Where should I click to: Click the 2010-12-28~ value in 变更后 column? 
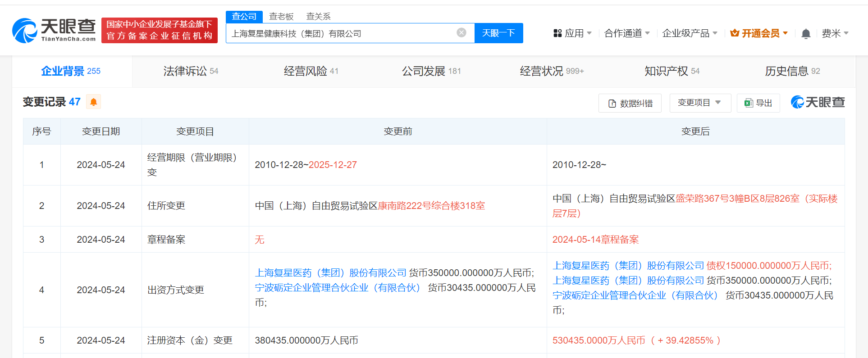[579, 165]
